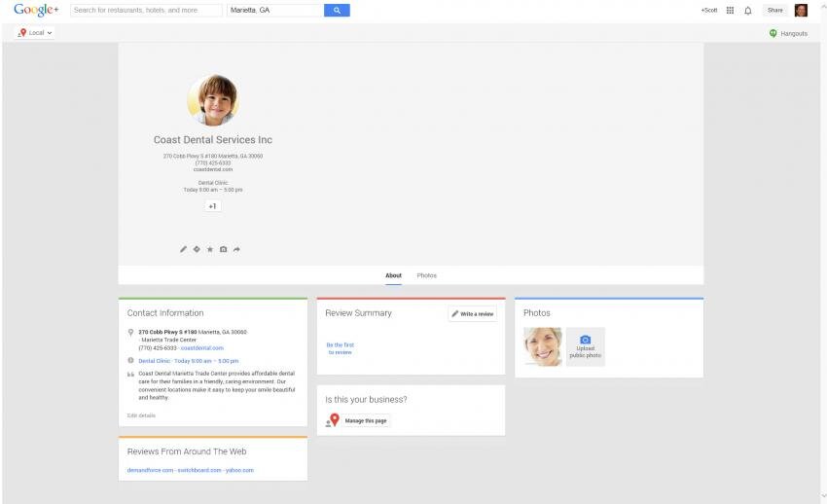Open the +Scott profile link
Screen dimensions: 827x504
tap(709, 10)
